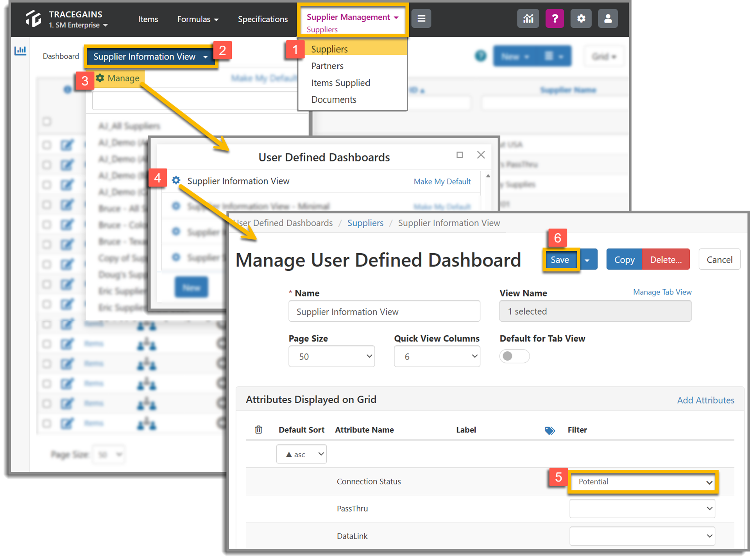Select Items Supplied in the dropdown menu
Viewport: 750px width, 560px height.
tap(340, 82)
